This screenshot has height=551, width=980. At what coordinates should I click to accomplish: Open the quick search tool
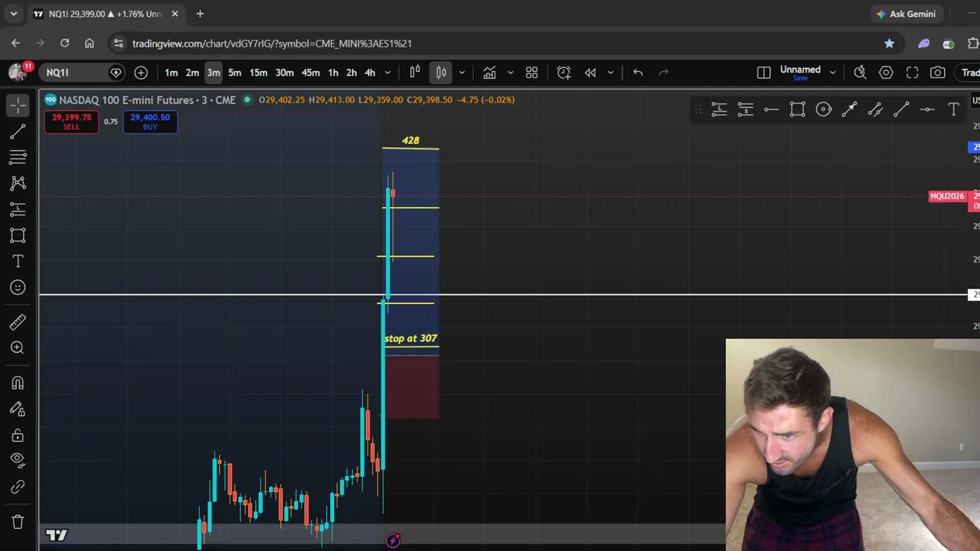coord(860,73)
